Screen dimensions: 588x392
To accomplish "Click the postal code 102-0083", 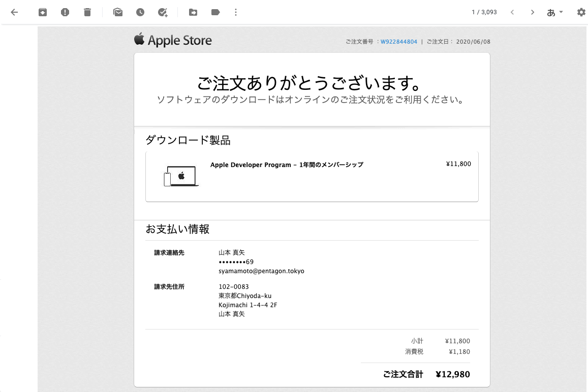I will [234, 287].
